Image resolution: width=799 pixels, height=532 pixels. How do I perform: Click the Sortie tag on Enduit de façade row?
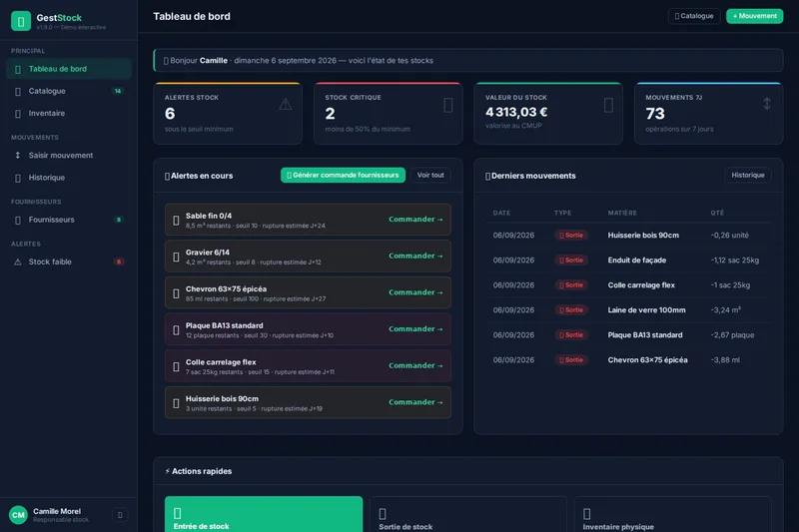pos(571,261)
